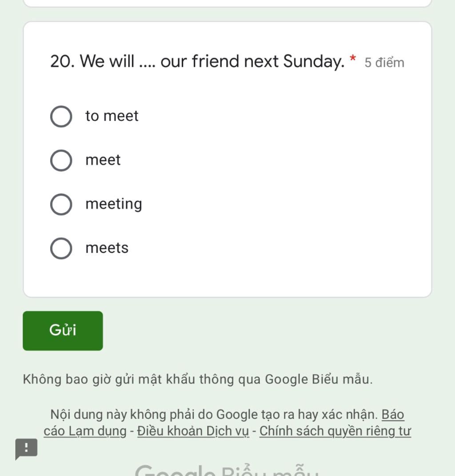Click the "to meet" answer label text
This screenshot has width=455, height=476.
coord(112,116)
